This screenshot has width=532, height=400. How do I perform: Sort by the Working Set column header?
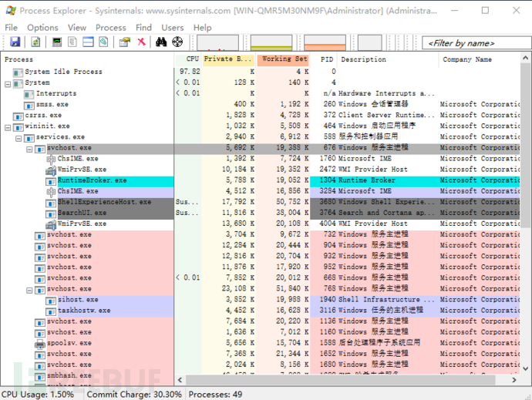click(x=283, y=59)
